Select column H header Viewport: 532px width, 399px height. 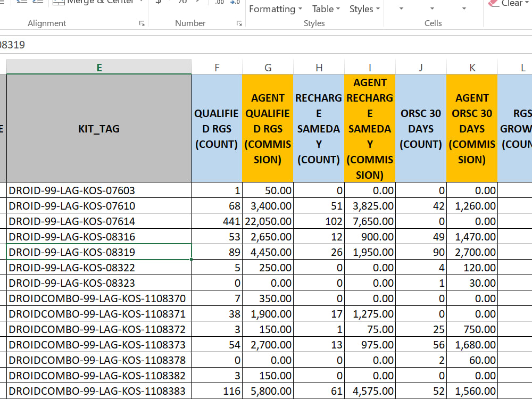pos(319,67)
